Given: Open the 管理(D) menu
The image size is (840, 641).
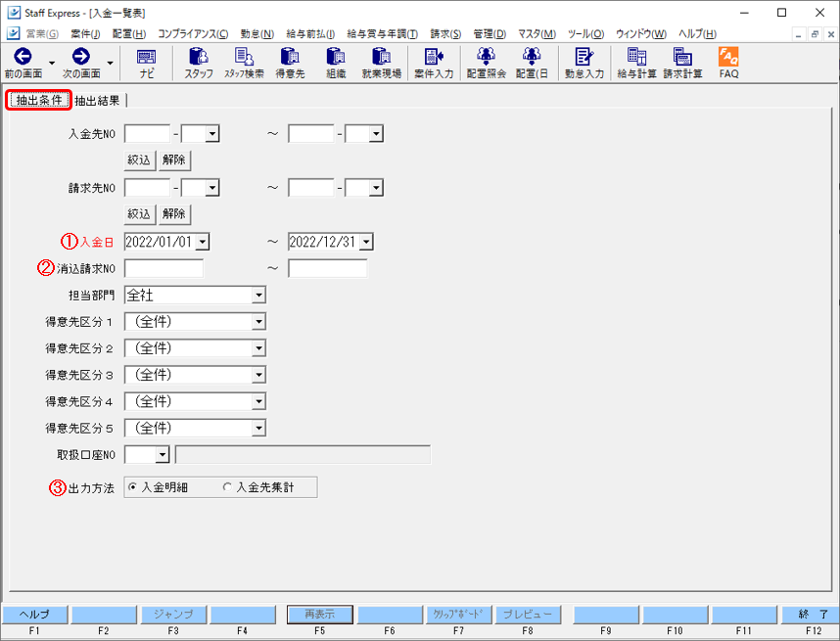Looking at the screenshot, I should click(490, 33).
